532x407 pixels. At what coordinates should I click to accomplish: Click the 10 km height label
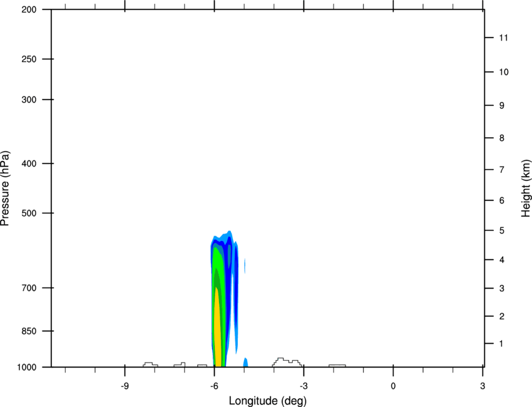(x=503, y=72)
